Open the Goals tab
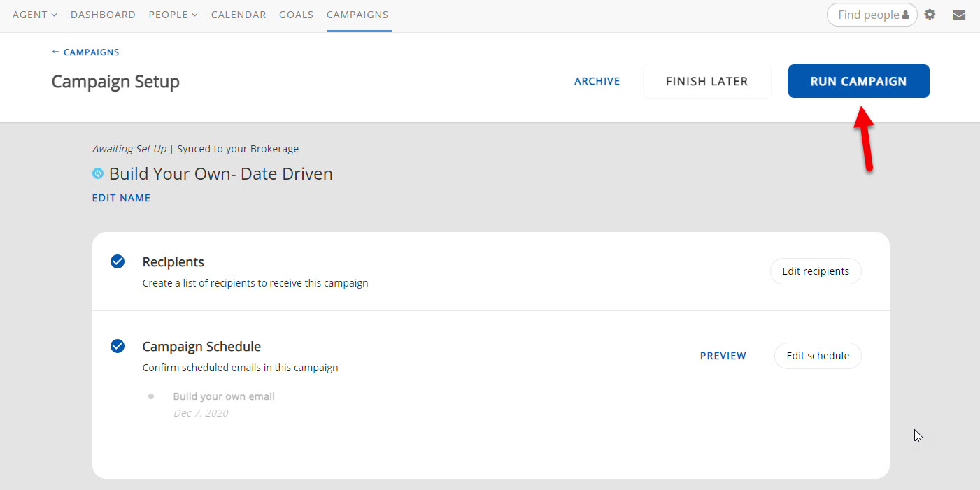Screen dimensions: 980x490 coord(296,15)
